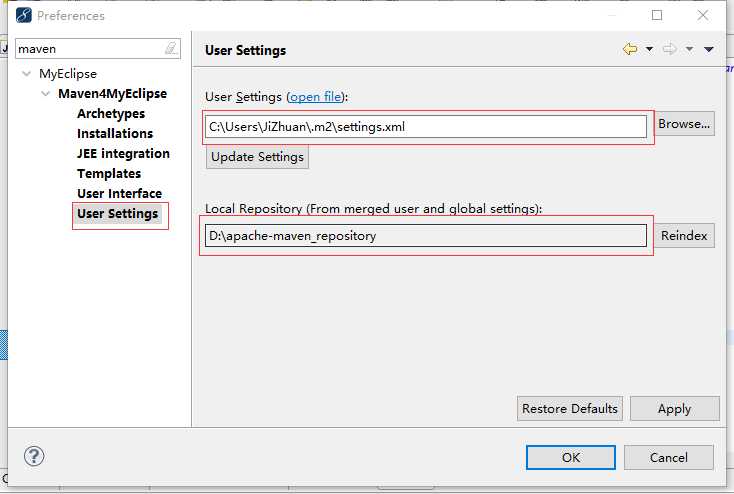This screenshot has height=494, width=734.
Task: Click the Preferences window app icon
Action: point(23,15)
